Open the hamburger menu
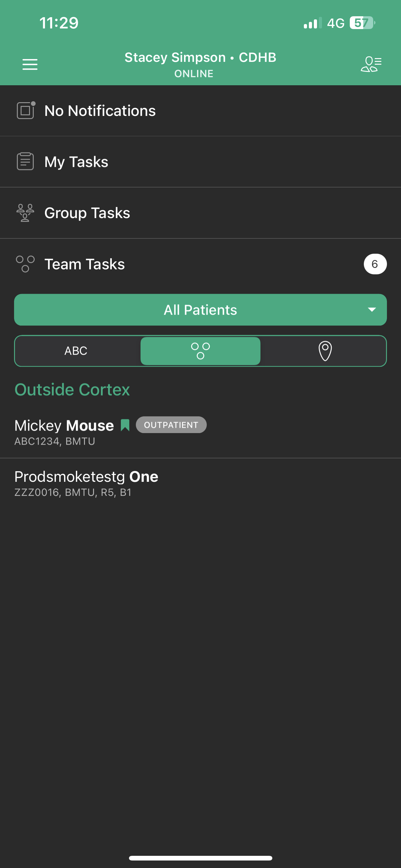This screenshot has height=868, width=401. [30, 64]
